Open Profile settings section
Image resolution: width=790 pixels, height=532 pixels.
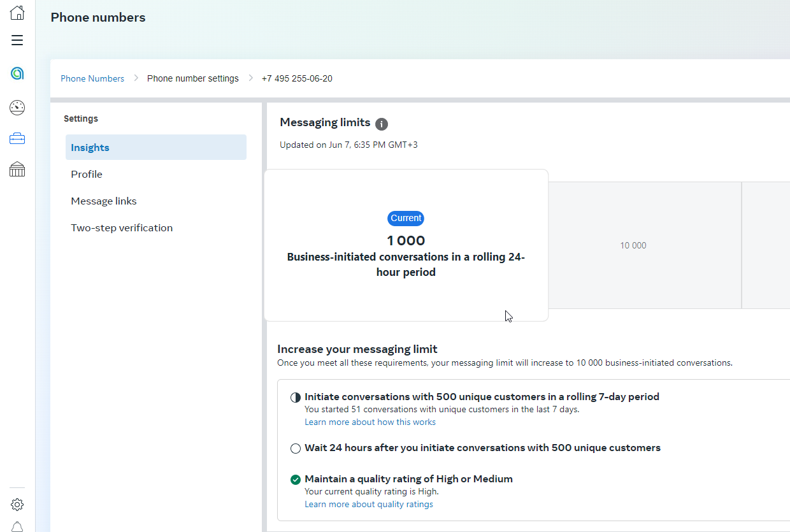pos(87,174)
